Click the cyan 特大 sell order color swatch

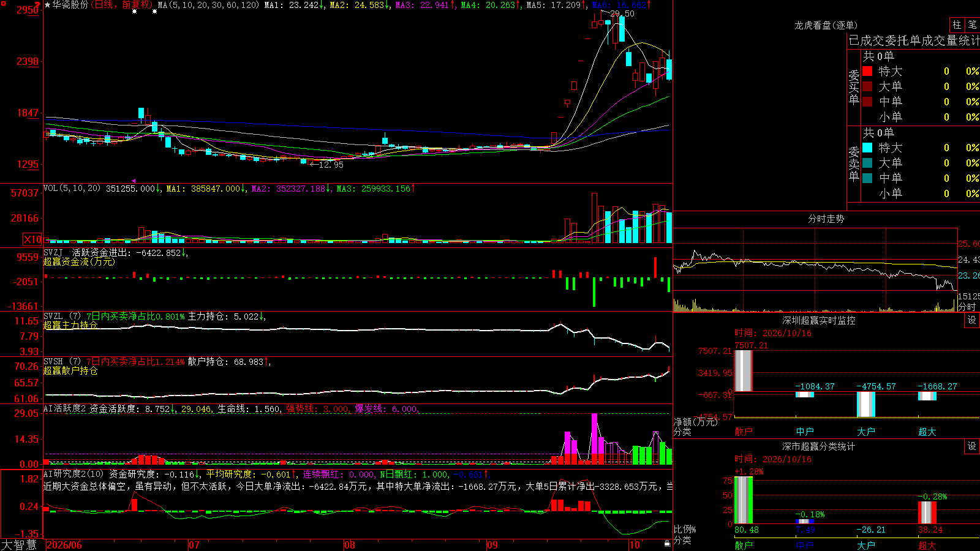tap(867, 148)
